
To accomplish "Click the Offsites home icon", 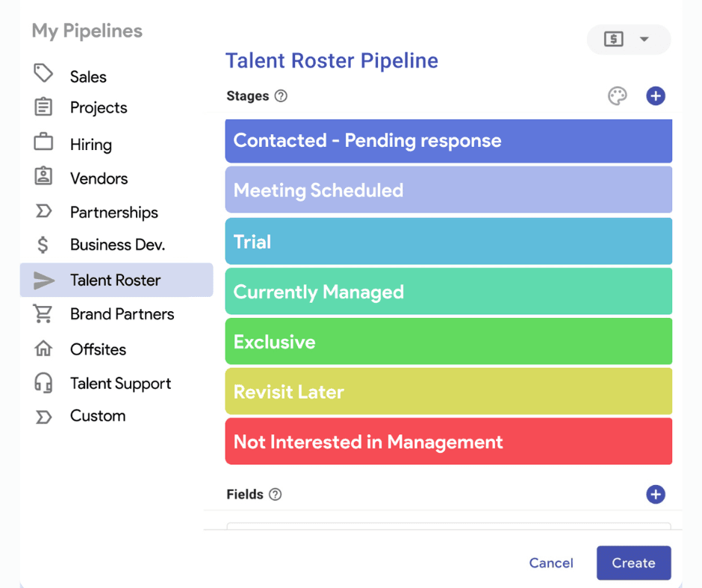I will pyautogui.click(x=43, y=348).
